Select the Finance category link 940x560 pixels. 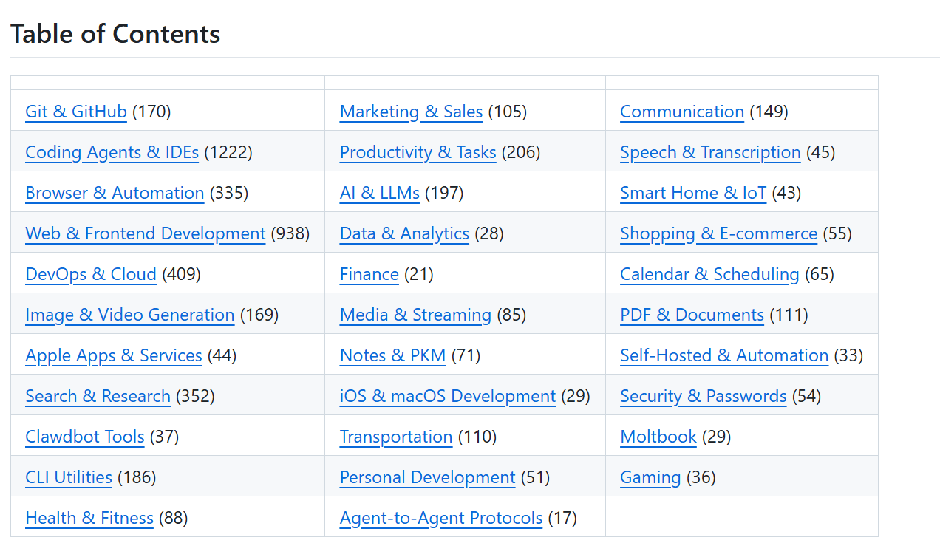(369, 274)
